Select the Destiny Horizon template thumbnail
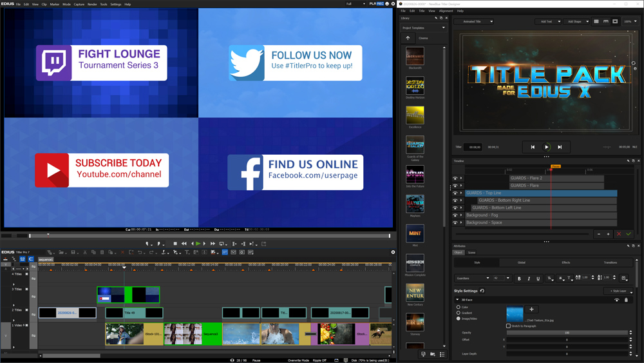 point(415,86)
